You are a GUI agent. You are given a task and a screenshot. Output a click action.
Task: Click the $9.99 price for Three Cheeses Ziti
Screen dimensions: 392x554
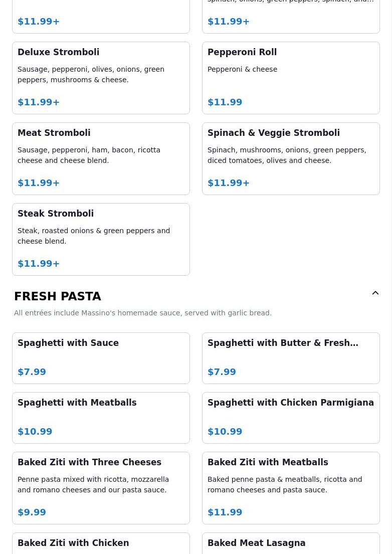[32, 512]
